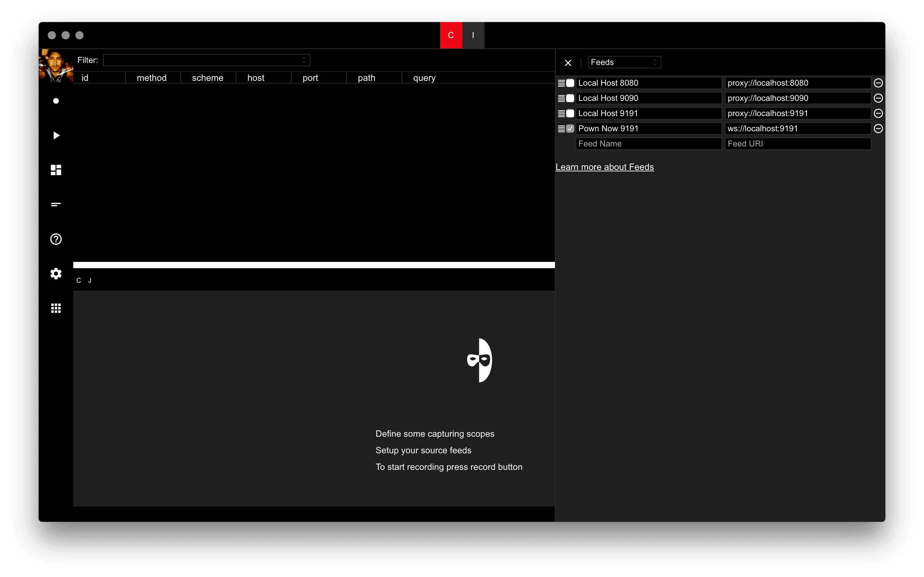Select the C tab in lower pane

[79, 281]
